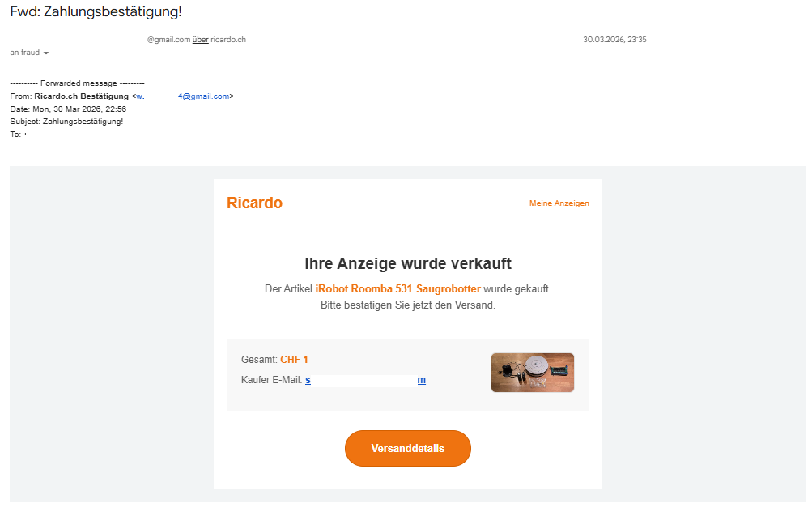Open the Versanddetails orange button
The height and width of the screenshot is (512, 812).
[407, 448]
